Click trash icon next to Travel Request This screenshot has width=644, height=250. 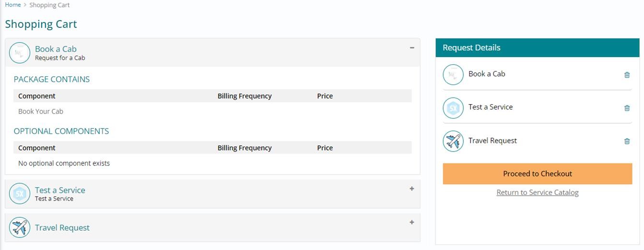[x=627, y=141]
